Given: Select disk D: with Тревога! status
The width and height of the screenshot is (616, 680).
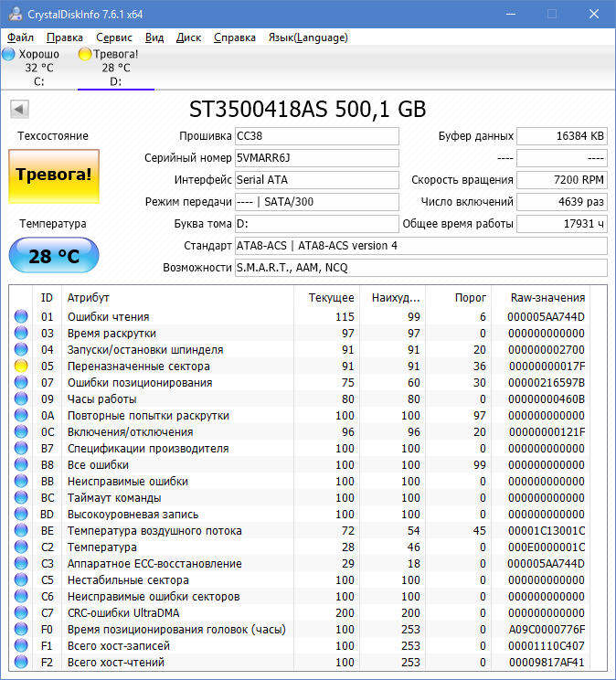Looking at the screenshot, I should point(116,68).
